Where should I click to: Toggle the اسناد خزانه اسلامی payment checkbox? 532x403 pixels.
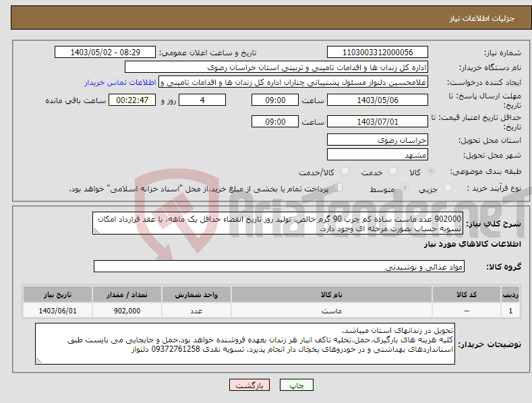click(x=338, y=187)
